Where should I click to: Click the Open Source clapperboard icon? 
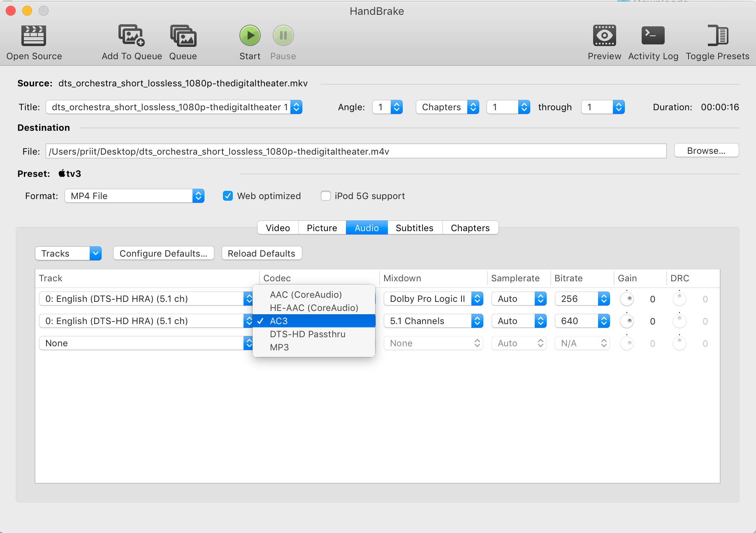click(34, 36)
